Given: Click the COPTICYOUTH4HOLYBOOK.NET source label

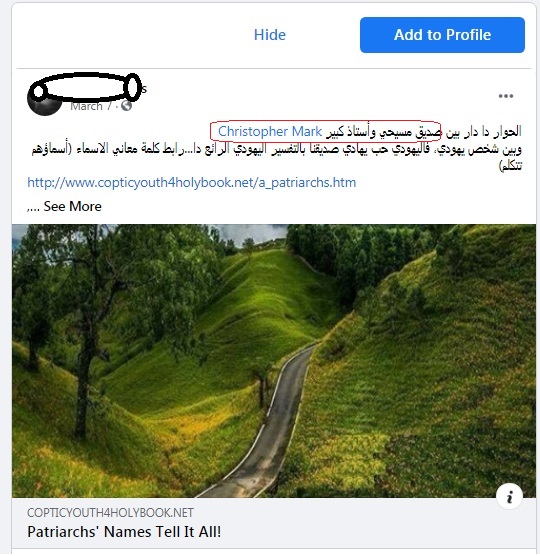Looking at the screenshot, I should (x=110, y=513).
